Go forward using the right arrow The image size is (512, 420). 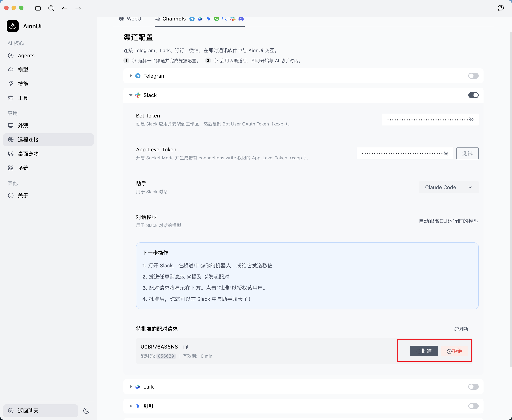[x=78, y=9]
